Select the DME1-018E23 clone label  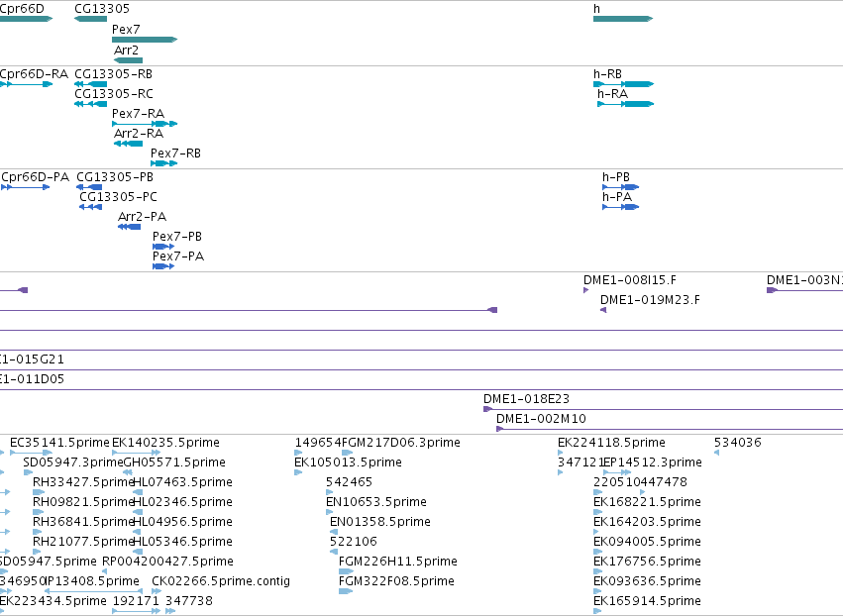[526, 399]
